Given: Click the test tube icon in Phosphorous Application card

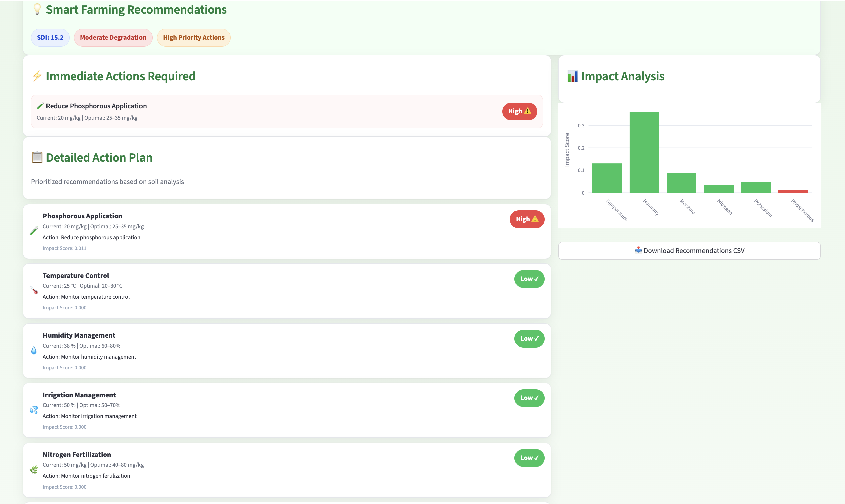Looking at the screenshot, I should coord(34,231).
